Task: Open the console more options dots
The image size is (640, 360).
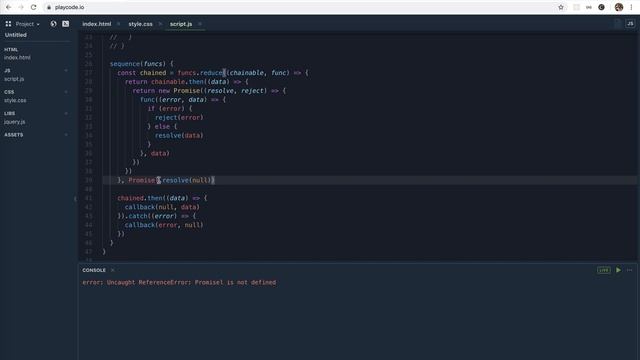Action: [630, 270]
